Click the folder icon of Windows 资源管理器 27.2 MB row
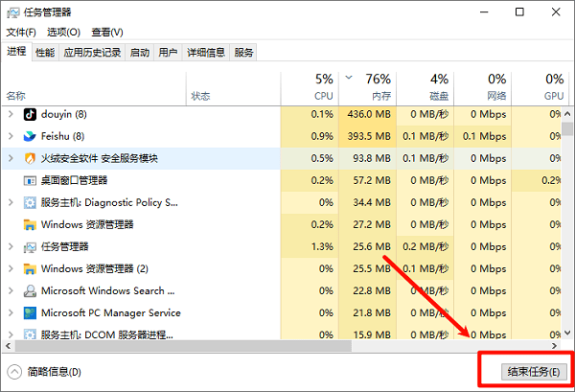Image resolution: width=575 pixels, height=392 pixels. 30,224
